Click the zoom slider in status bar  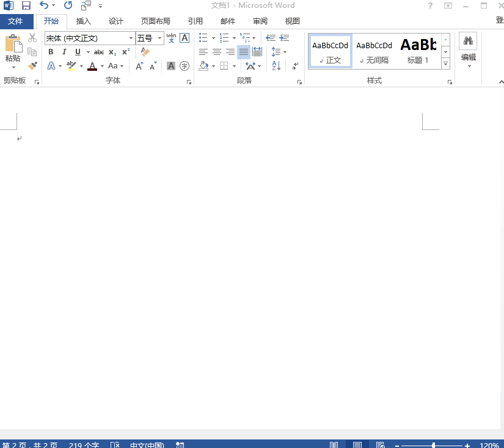pyautogui.click(x=434, y=446)
